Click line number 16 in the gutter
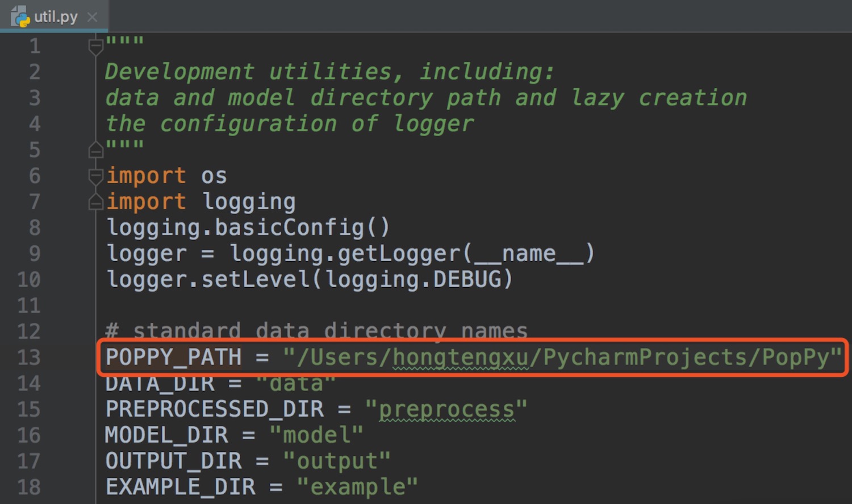This screenshot has width=852, height=504. click(x=29, y=435)
